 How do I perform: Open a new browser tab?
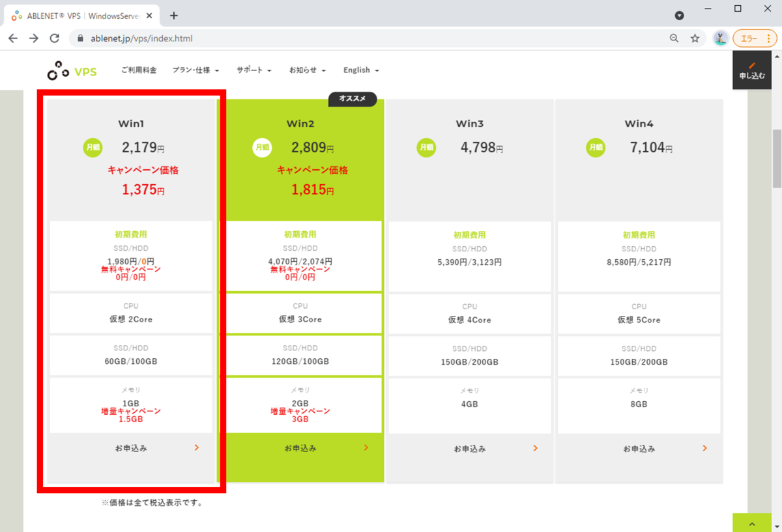tap(173, 16)
